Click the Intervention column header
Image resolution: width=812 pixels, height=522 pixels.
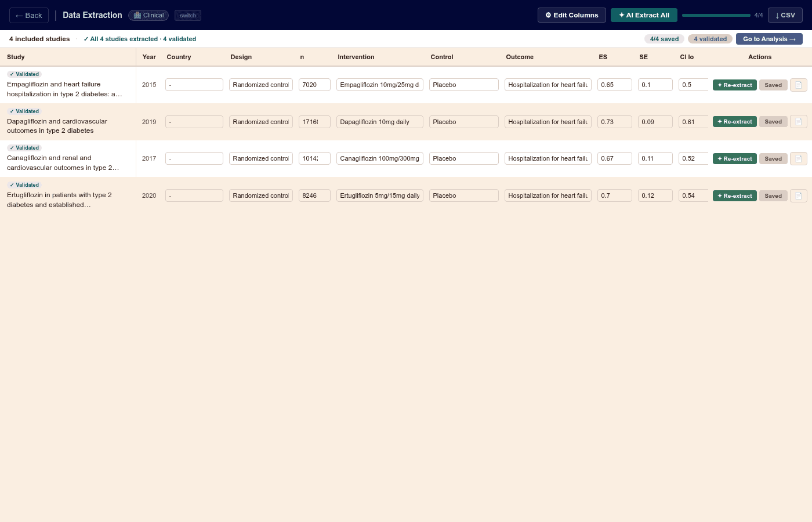[x=356, y=57]
